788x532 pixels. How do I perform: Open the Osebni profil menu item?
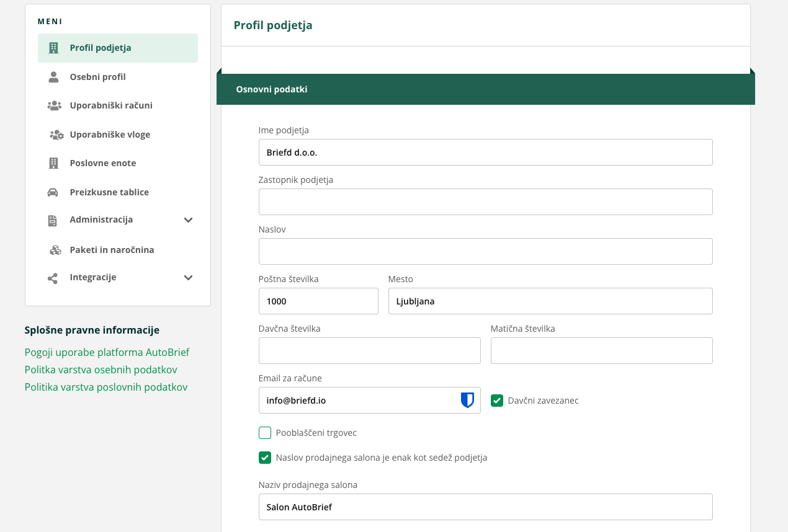(98, 77)
